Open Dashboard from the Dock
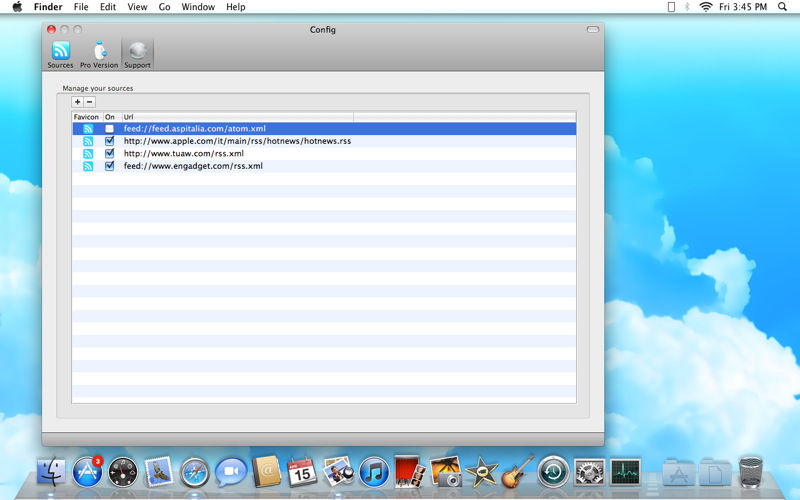This screenshot has width=800, height=500. click(123, 472)
